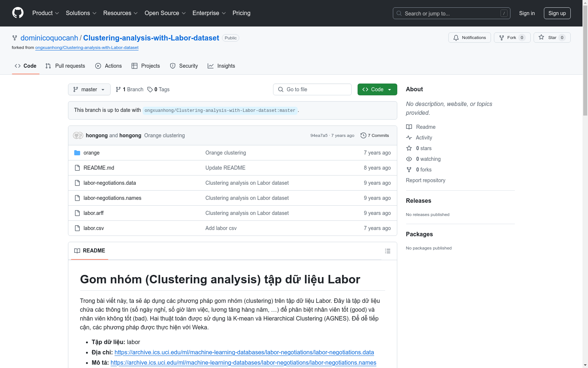Switch to the Pull requests tab
This screenshot has width=588, height=368.
(x=65, y=66)
